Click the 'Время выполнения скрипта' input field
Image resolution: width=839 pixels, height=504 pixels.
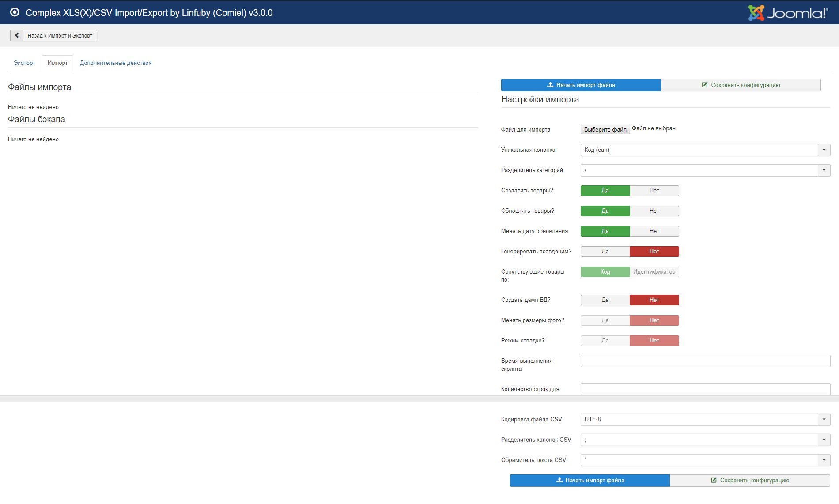pyautogui.click(x=705, y=361)
